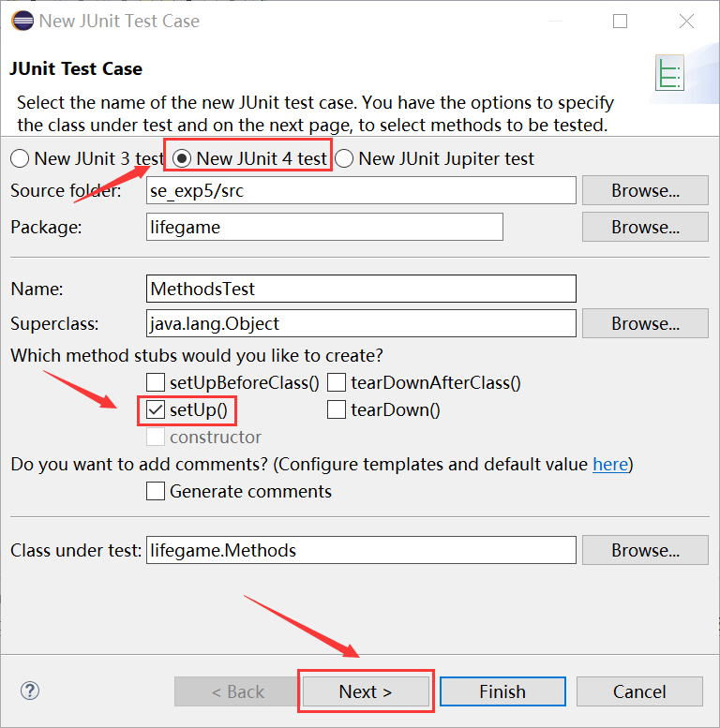
Task: Click the Name field containing MethodsTest
Action: (361, 289)
